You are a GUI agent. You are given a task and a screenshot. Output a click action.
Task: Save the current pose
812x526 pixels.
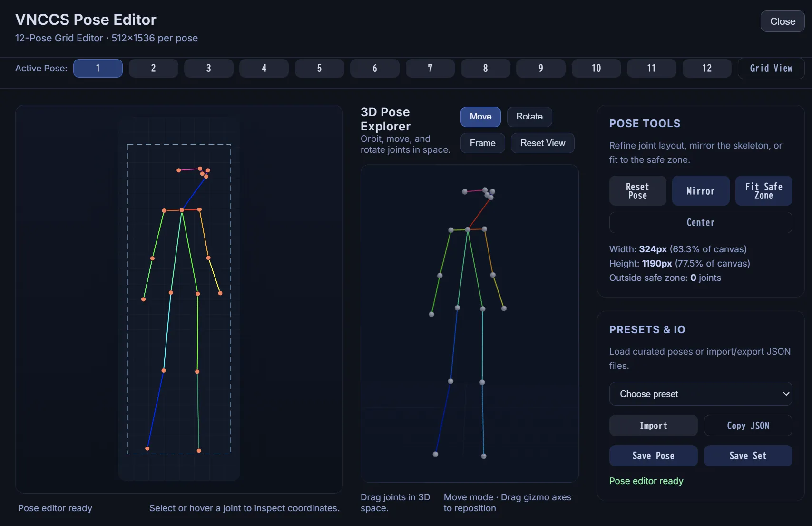click(653, 456)
